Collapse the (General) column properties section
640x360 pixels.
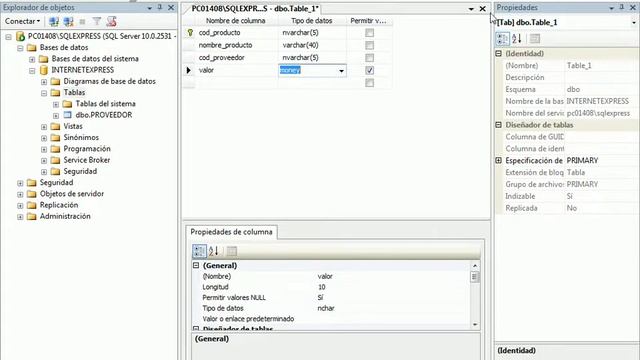pos(196,266)
